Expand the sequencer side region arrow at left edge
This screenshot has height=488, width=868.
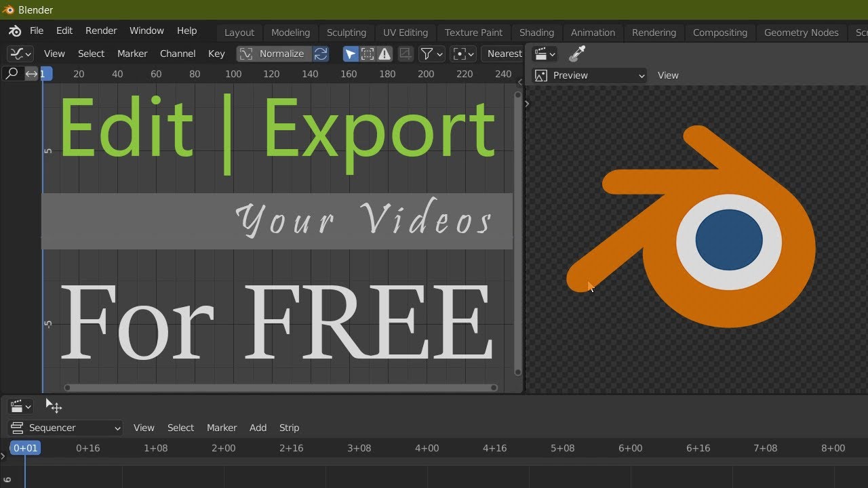coord(3,456)
